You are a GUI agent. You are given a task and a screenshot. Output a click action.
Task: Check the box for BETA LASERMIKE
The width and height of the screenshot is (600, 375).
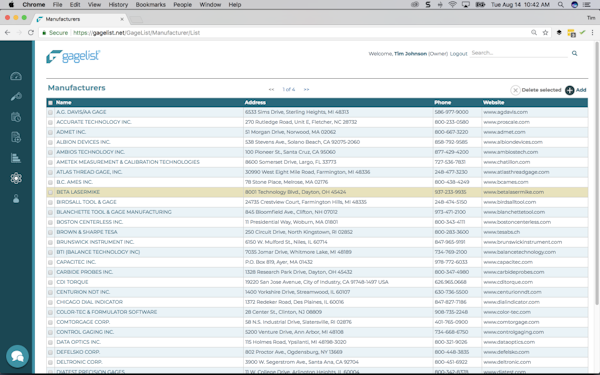pyautogui.click(x=51, y=192)
